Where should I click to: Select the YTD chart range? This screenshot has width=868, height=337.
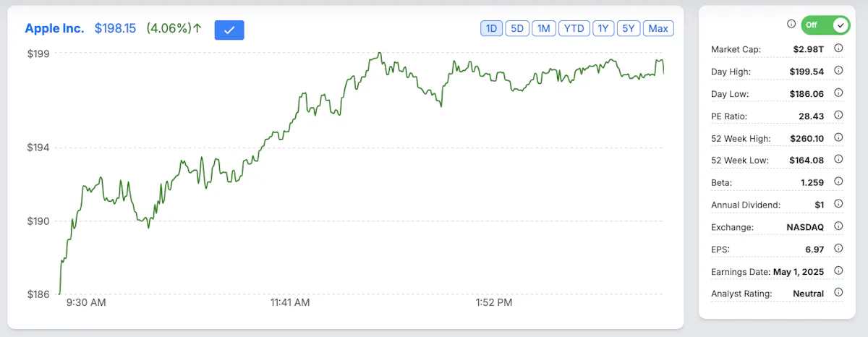pyautogui.click(x=574, y=29)
